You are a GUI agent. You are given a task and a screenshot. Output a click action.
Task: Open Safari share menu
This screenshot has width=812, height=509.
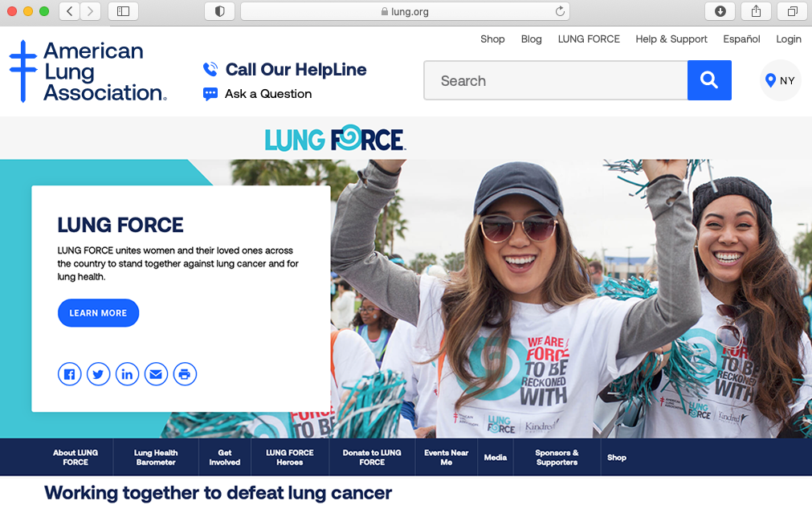(756, 11)
